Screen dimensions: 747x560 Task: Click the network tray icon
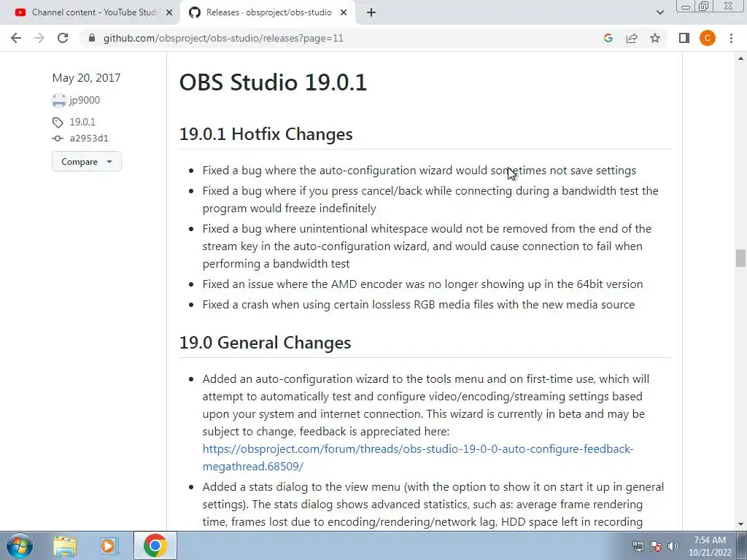tap(638, 546)
